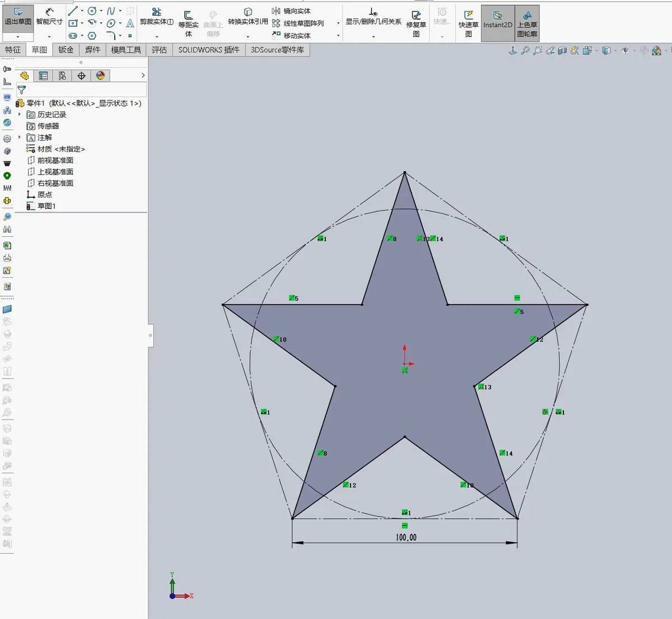Screen dimensions: 672x619
Task: Select the Circle sketch tool
Action: click(92, 11)
